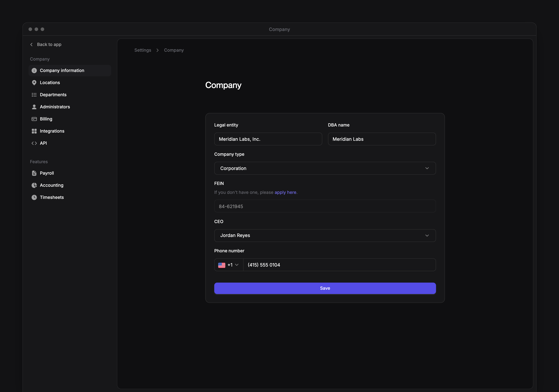Click the Payroll document icon
Image resolution: width=559 pixels, height=392 pixels.
[34, 173]
